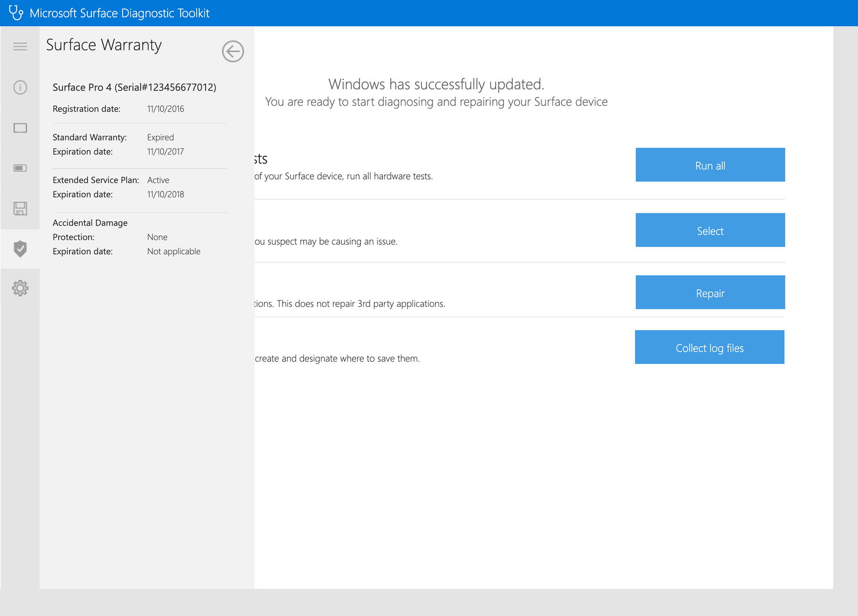Close warranty panel with back arrow
858x616 pixels.
coord(233,51)
